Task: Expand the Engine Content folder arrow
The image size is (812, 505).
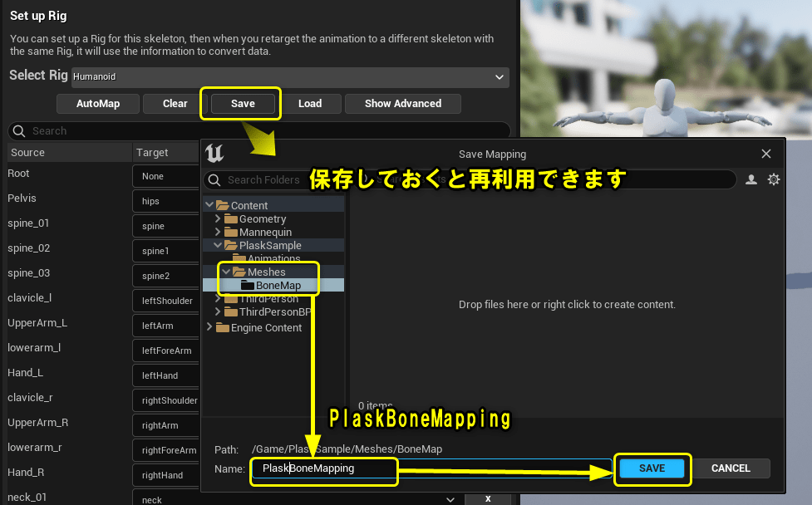Action: [209, 326]
